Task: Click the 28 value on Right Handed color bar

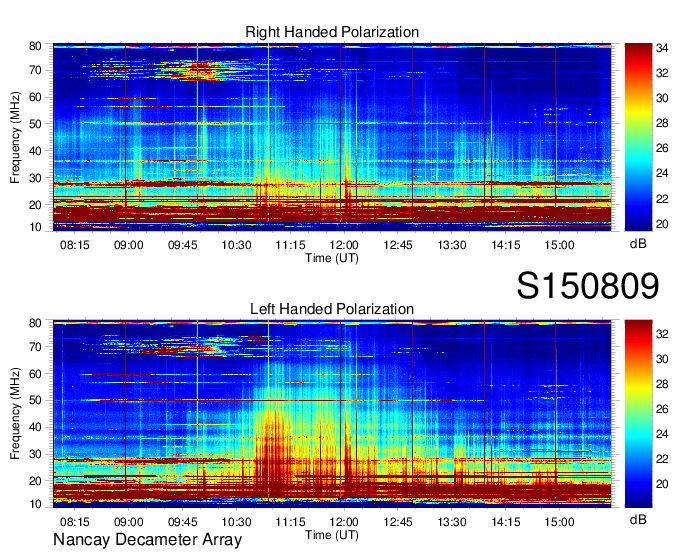Action: tap(662, 124)
